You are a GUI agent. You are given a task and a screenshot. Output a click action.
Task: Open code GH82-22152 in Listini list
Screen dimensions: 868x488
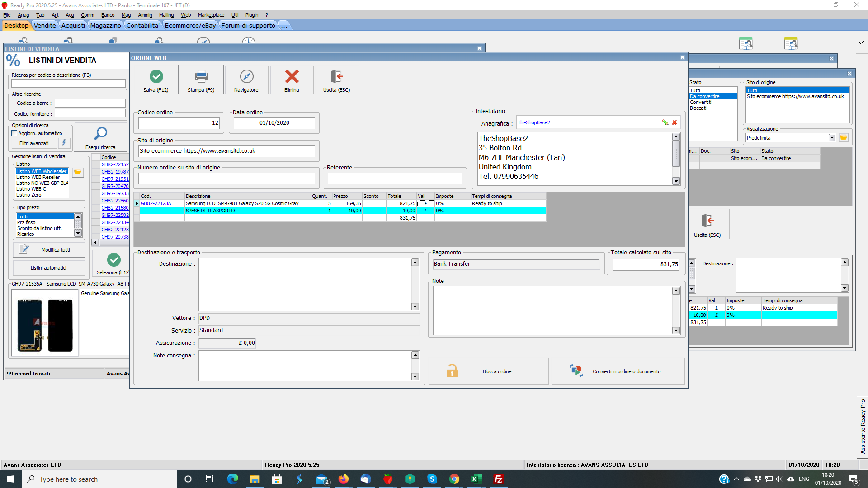click(115, 164)
